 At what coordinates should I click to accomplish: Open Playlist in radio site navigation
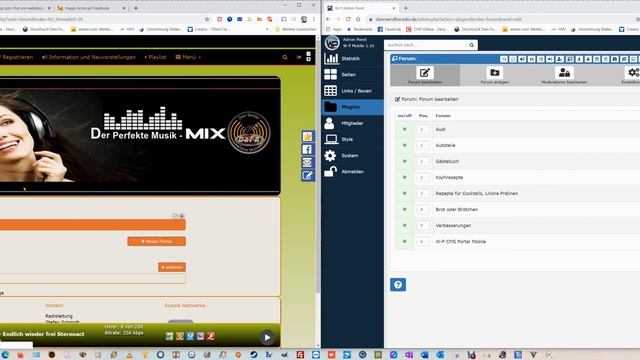coord(156,57)
